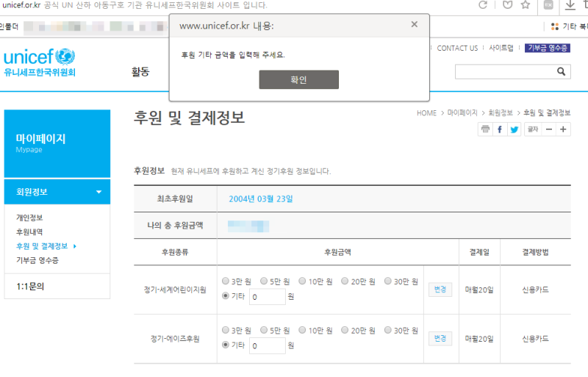The width and height of the screenshot is (588, 377).
Task: Open 후원내역 in the sidebar
Action: tap(29, 231)
